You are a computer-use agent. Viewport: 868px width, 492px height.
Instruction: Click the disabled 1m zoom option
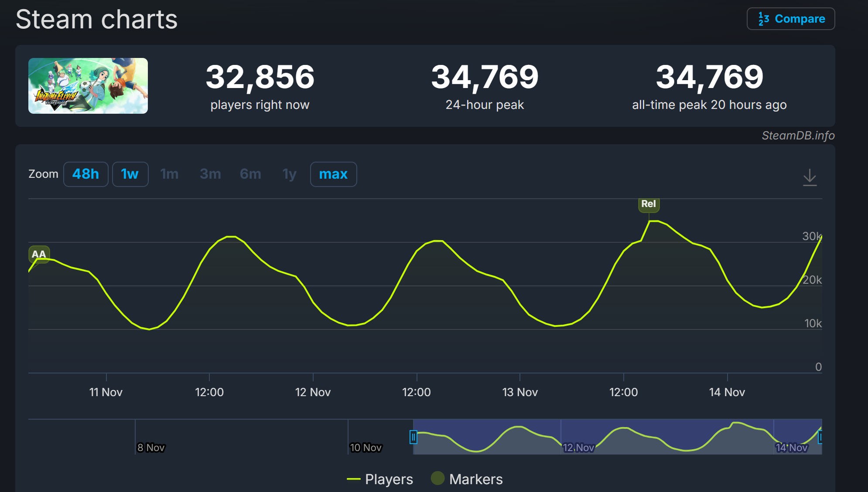click(169, 174)
